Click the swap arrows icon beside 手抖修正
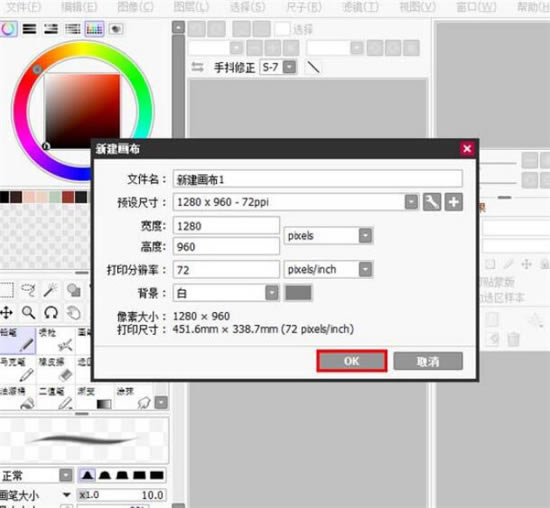 point(197,67)
